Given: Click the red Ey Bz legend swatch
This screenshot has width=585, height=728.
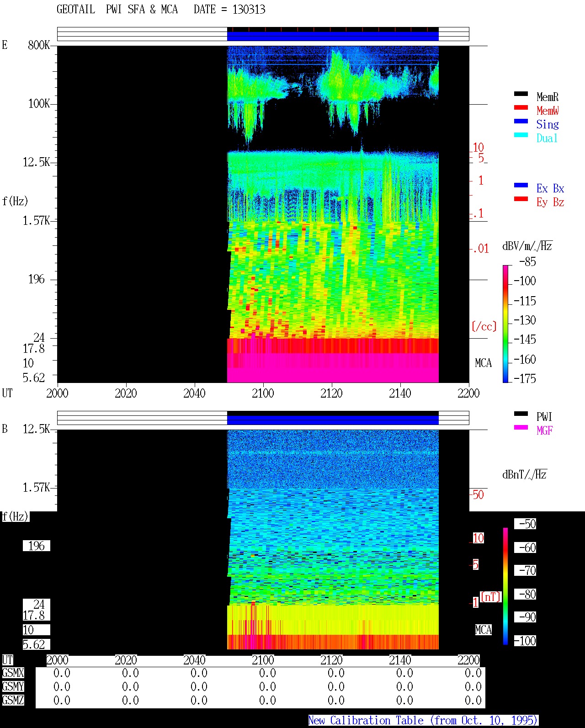Looking at the screenshot, I should [521, 199].
